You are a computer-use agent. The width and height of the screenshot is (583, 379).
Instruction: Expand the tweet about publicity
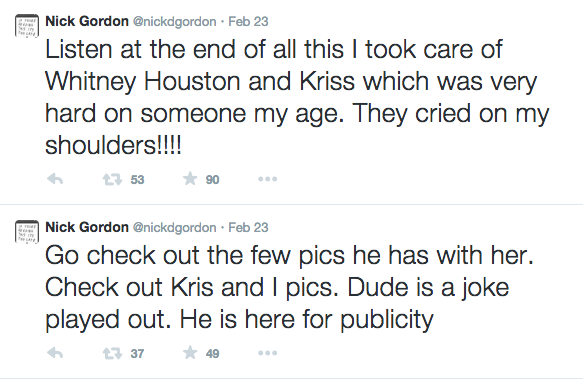pos(289,288)
